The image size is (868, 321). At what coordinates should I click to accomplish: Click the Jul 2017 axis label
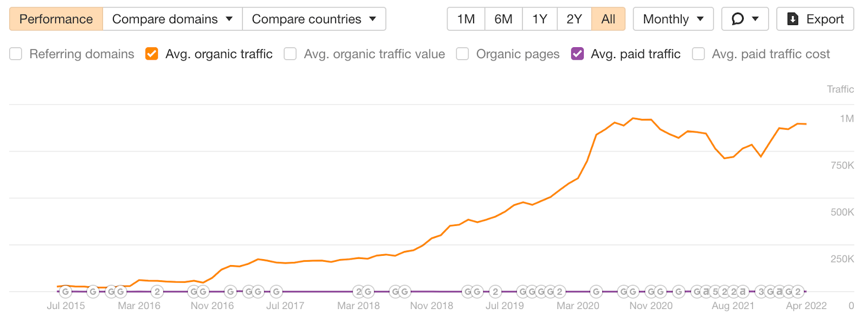tap(285, 306)
